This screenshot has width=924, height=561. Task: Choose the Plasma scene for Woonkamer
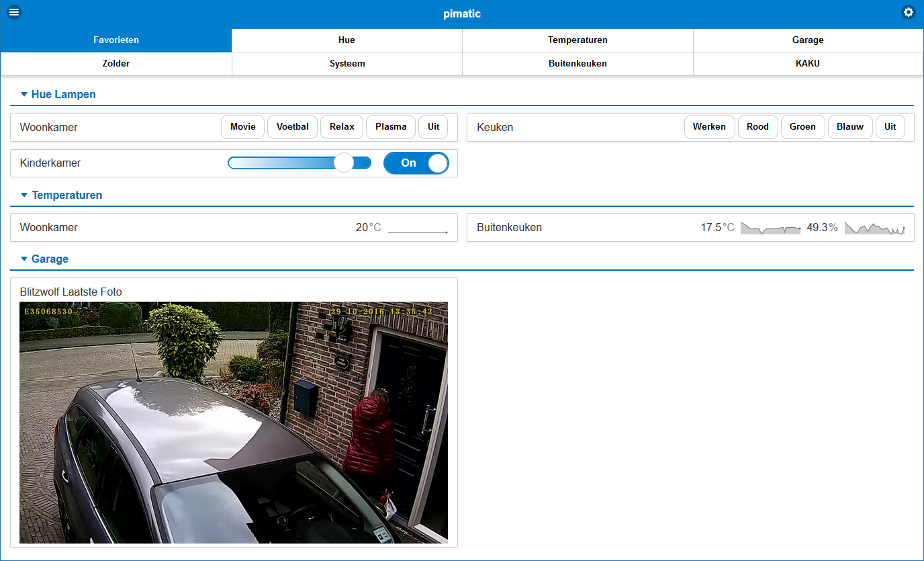(391, 127)
